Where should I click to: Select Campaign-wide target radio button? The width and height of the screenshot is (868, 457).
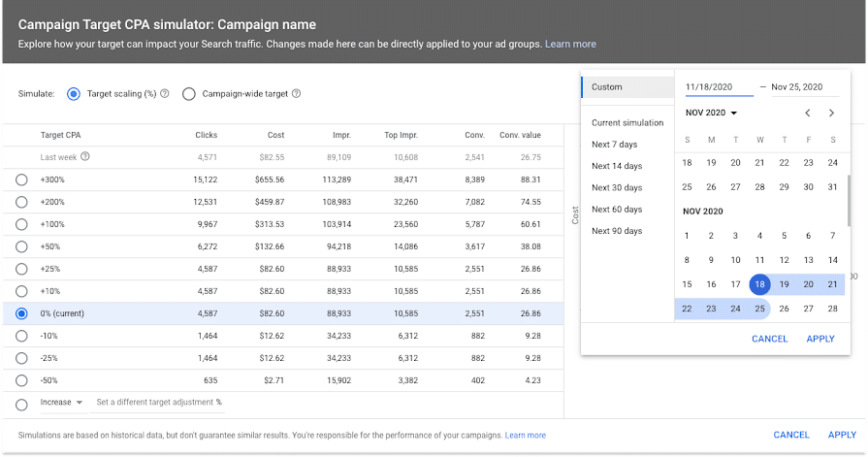(x=187, y=94)
